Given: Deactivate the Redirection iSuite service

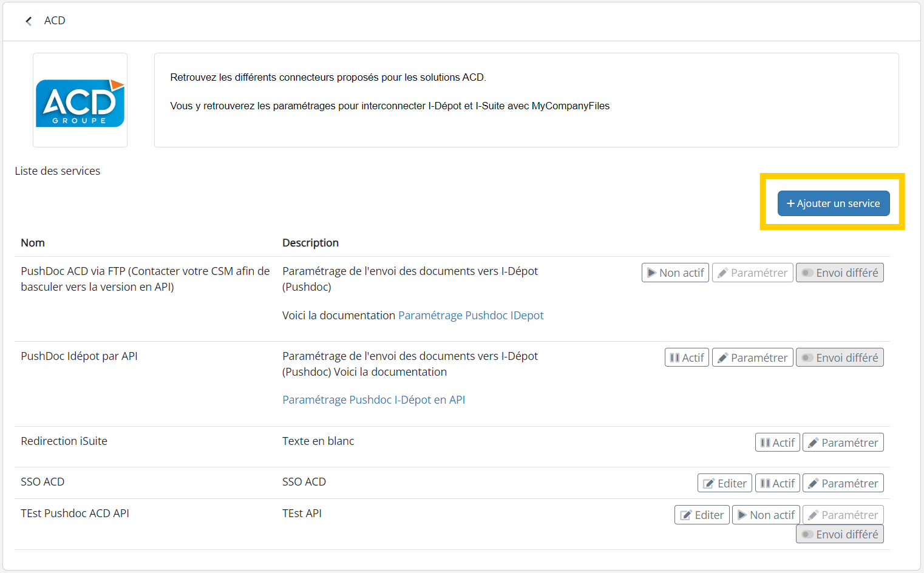Looking at the screenshot, I should pyautogui.click(x=777, y=443).
